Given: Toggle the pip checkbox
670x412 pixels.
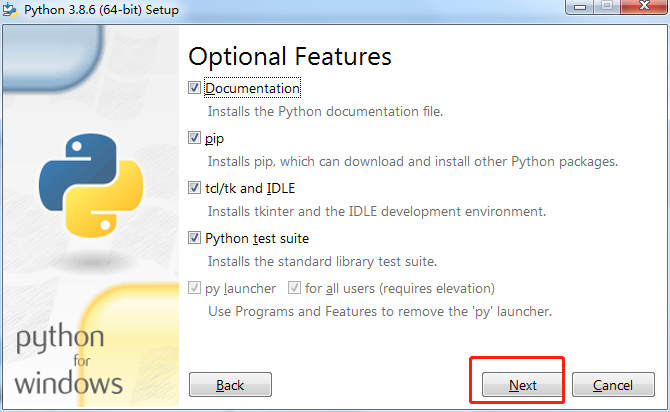Looking at the screenshot, I should tap(195, 138).
